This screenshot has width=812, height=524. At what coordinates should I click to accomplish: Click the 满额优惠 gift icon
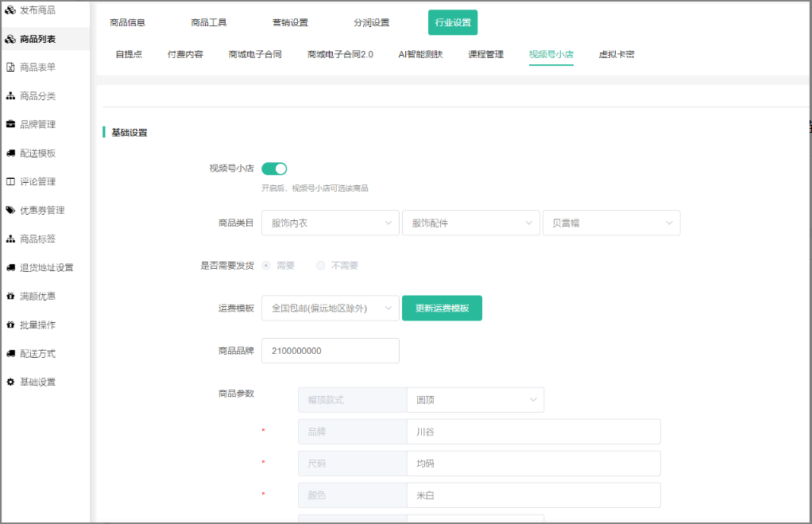point(10,297)
